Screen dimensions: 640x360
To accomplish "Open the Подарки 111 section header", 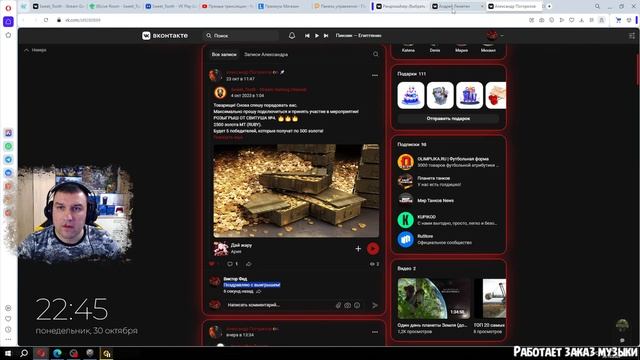I will (x=411, y=74).
